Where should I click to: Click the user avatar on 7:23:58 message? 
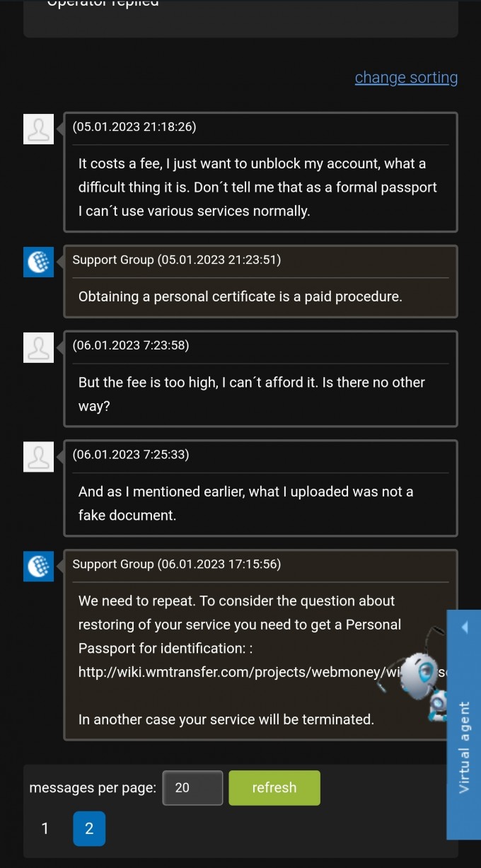38,347
